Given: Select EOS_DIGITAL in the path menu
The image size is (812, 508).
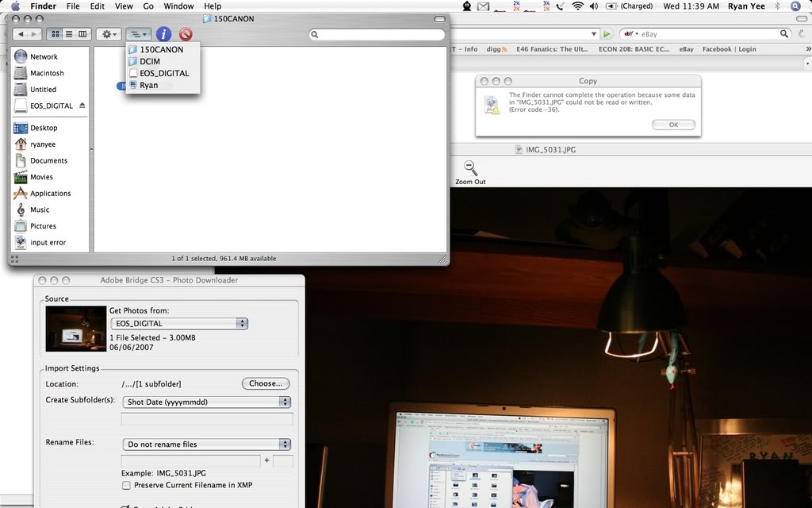Looking at the screenshot, I should point(163,73).
